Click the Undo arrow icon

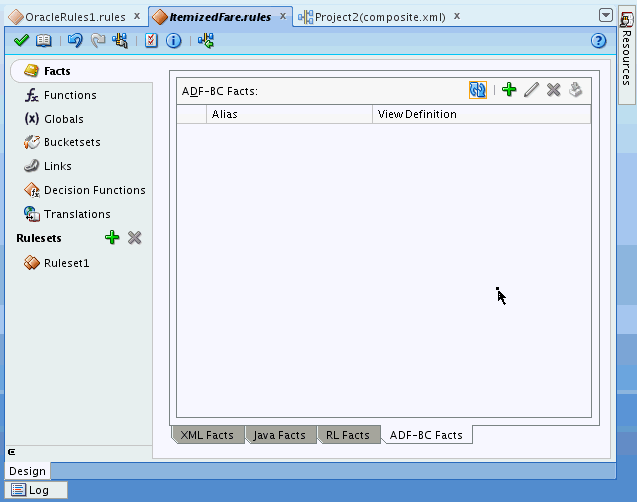[x=75, y=40]
